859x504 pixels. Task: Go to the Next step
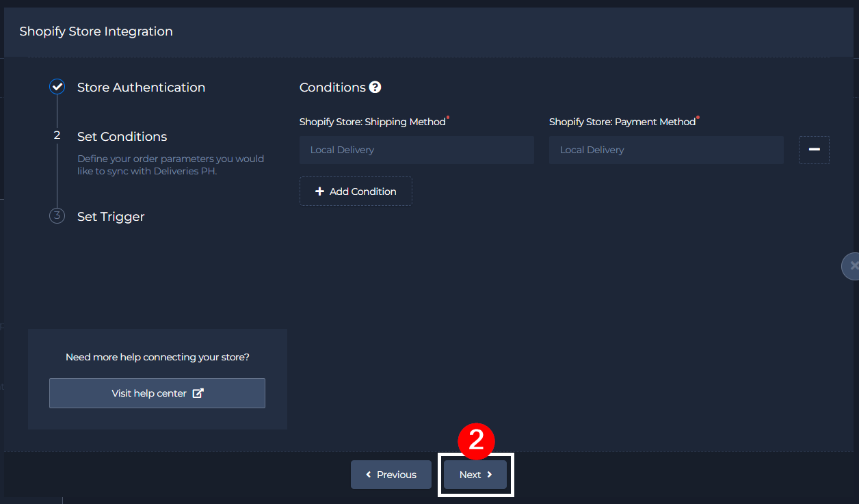475,475
